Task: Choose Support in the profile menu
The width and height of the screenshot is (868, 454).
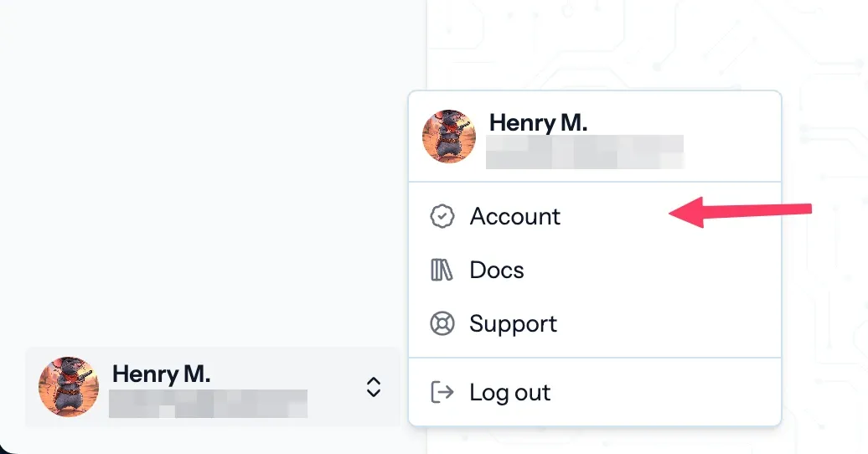Action: [513, 324]
